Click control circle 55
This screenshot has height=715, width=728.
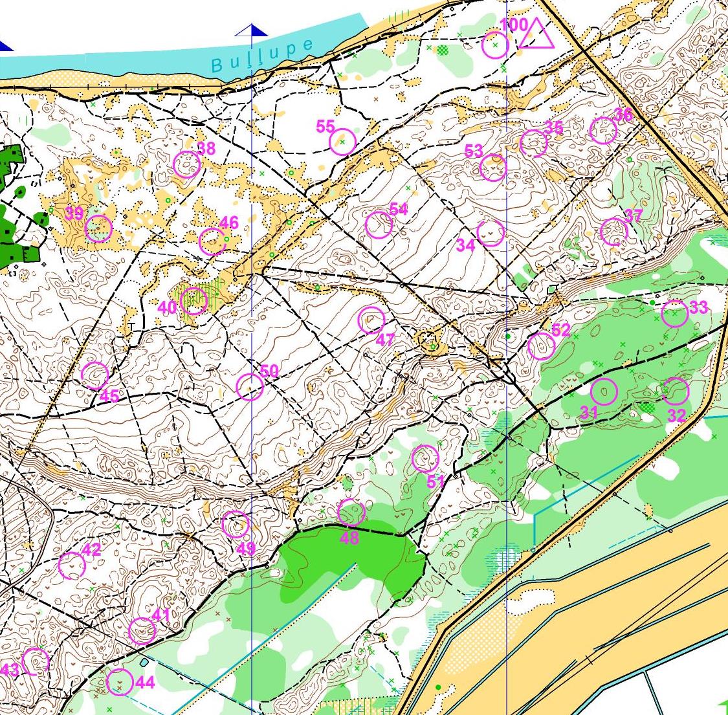[x=342, y=142]
